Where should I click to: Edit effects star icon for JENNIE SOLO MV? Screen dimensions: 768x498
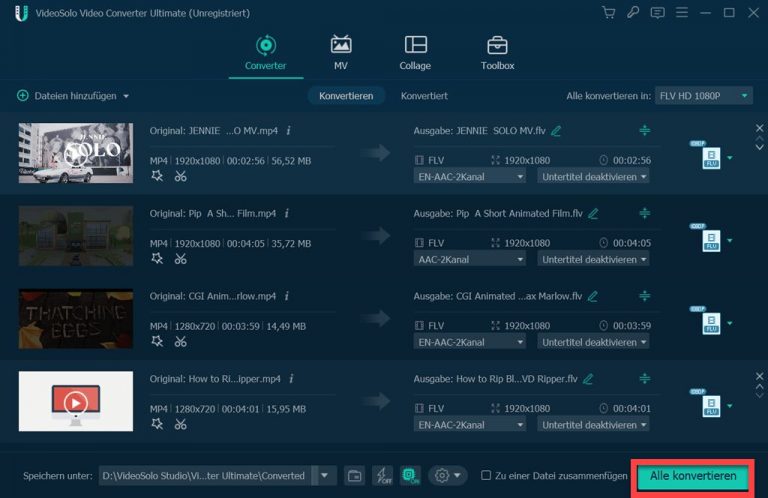coord(157,176)
